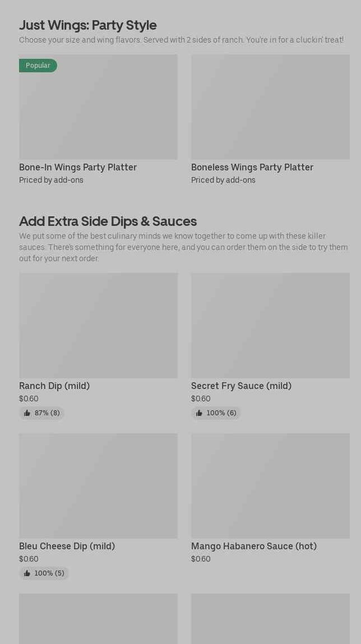
Task: Choose Ranch Dip (mild) item name
Action: 54,386
